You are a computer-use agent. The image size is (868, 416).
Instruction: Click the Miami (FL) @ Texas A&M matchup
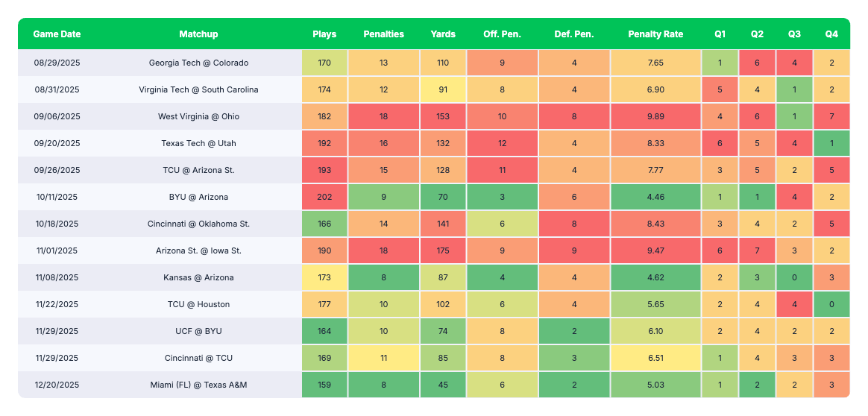pos(198,385)
